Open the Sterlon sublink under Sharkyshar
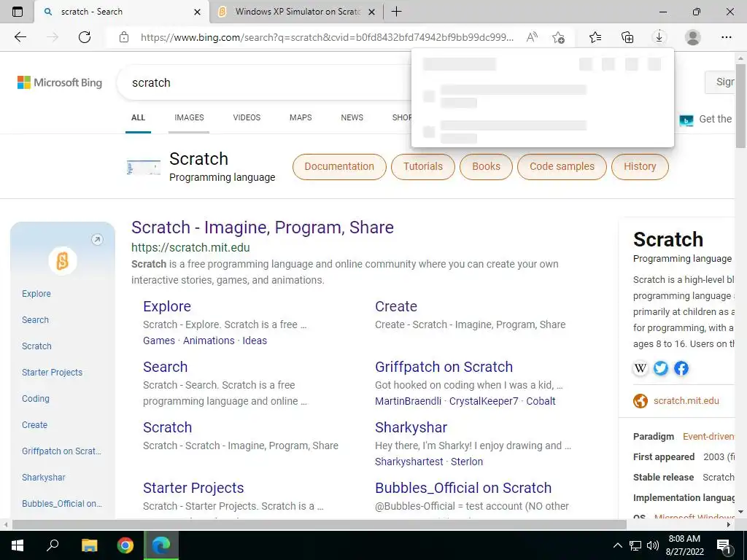Image resolution: width=747 pixels, height=560 pixels. point(467,462)
